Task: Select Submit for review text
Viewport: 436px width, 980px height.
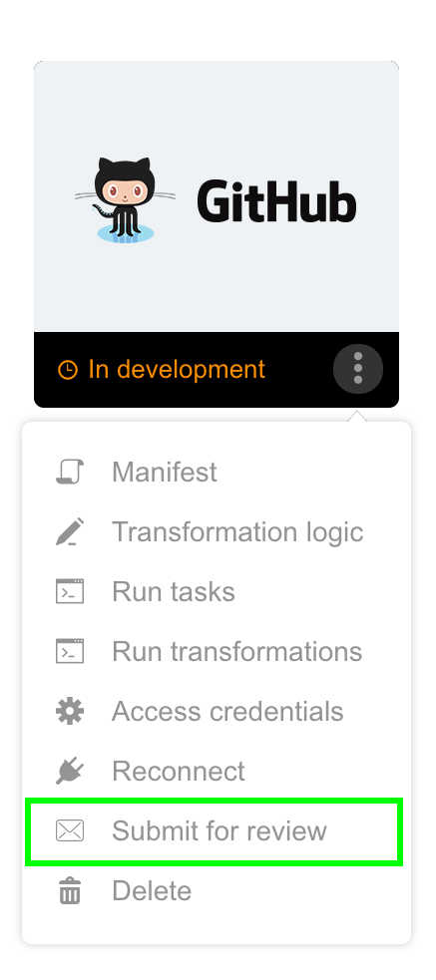Action: (219, 831)
